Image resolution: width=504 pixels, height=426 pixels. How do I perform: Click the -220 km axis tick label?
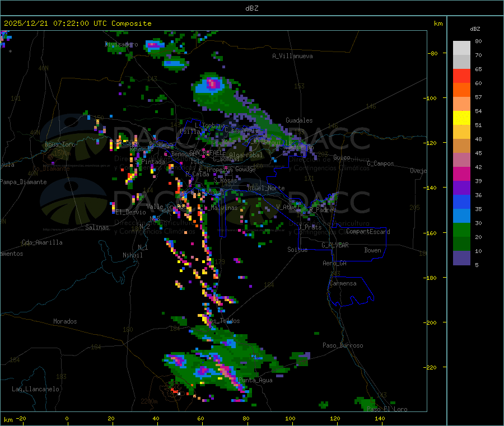[430, 368]
